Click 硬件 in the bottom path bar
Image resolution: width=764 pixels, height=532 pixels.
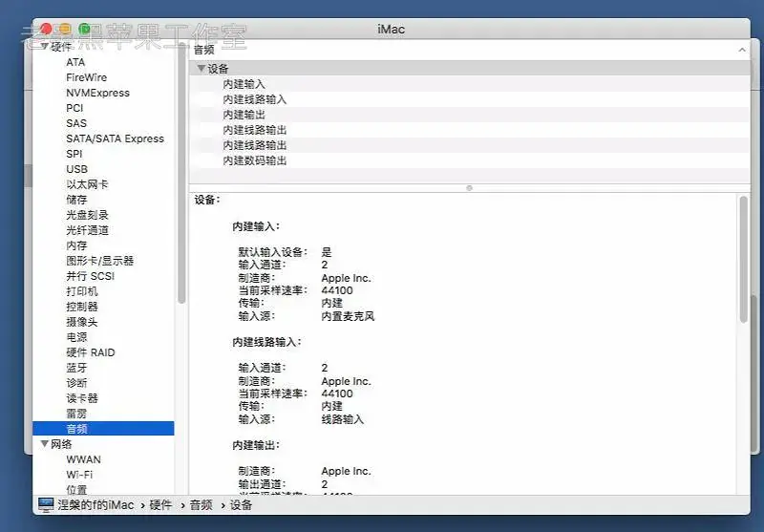point(160,504)
